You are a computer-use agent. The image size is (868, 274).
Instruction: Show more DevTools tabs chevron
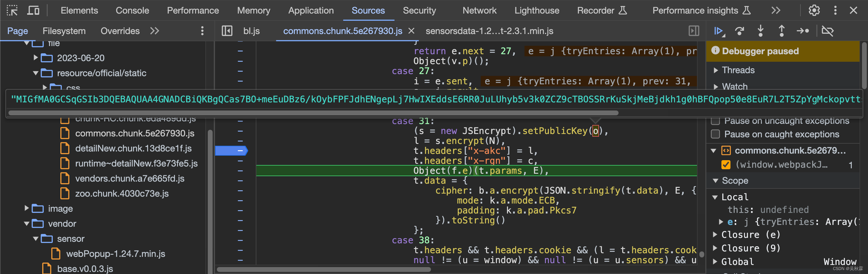(776, 11)
